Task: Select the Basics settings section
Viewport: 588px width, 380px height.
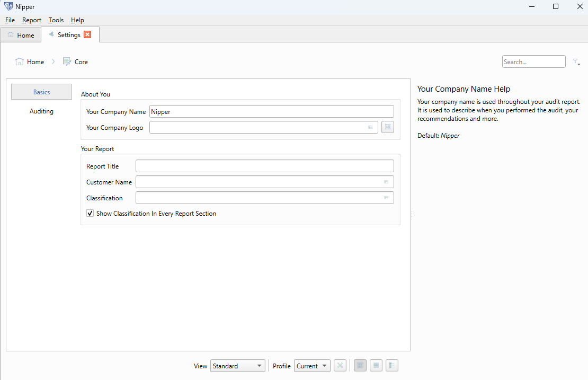Action: pyautogui.click(x=41, y=91)
